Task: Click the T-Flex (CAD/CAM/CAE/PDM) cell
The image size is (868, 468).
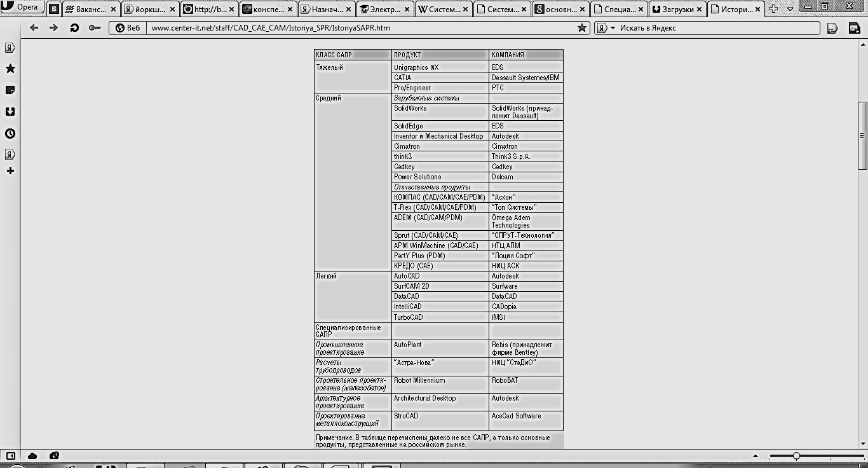Action: tap(440, 207)
